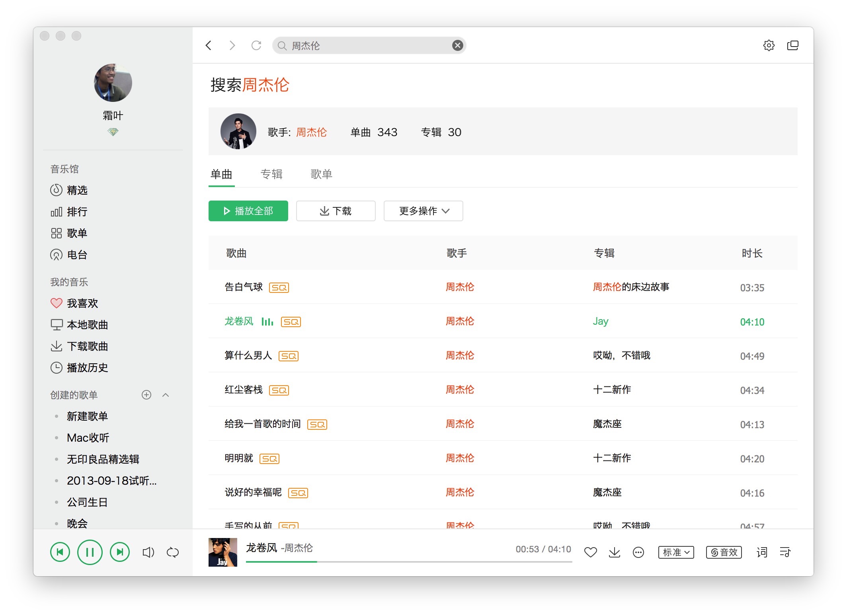Screen dimensions: 847x616
Task: Open the 音效 sound effects button
Action: pyautogui.click(x=724, y=552)
